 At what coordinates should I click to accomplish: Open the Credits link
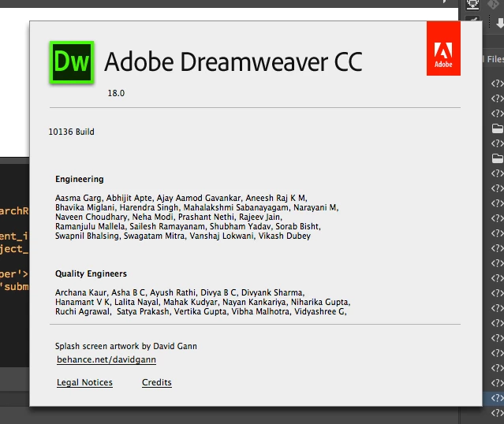156,382
